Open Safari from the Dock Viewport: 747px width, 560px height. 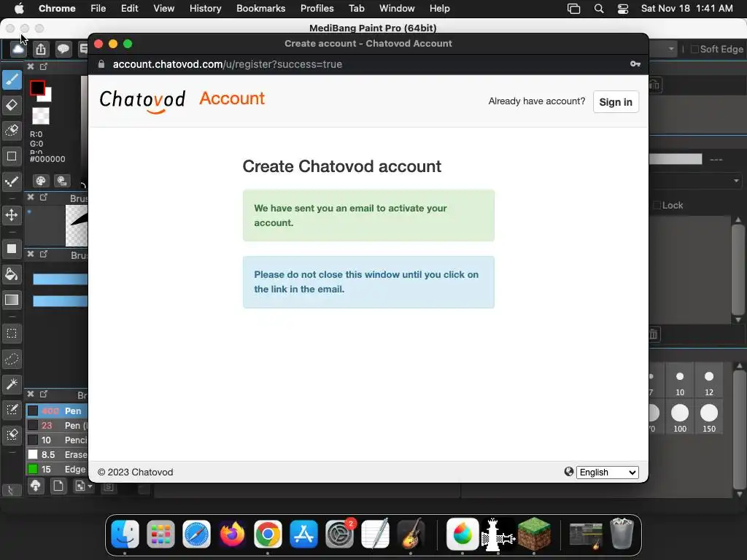196,534
